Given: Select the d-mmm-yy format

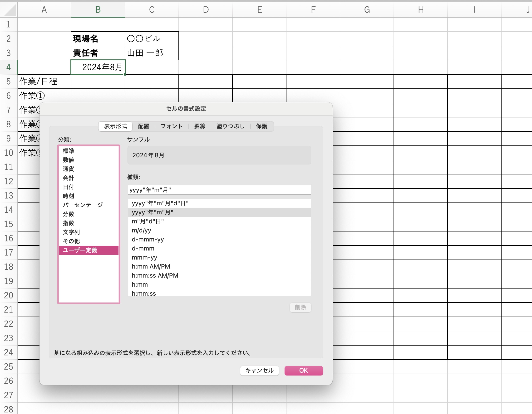Looking at the screenshot, I should [219, 239].
